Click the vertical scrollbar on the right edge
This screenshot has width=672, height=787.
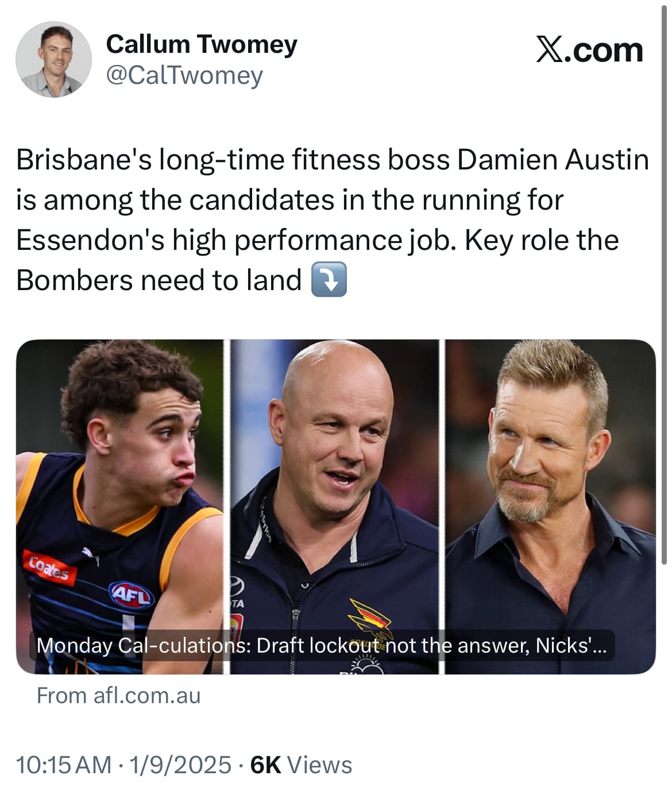pos(665,287)
